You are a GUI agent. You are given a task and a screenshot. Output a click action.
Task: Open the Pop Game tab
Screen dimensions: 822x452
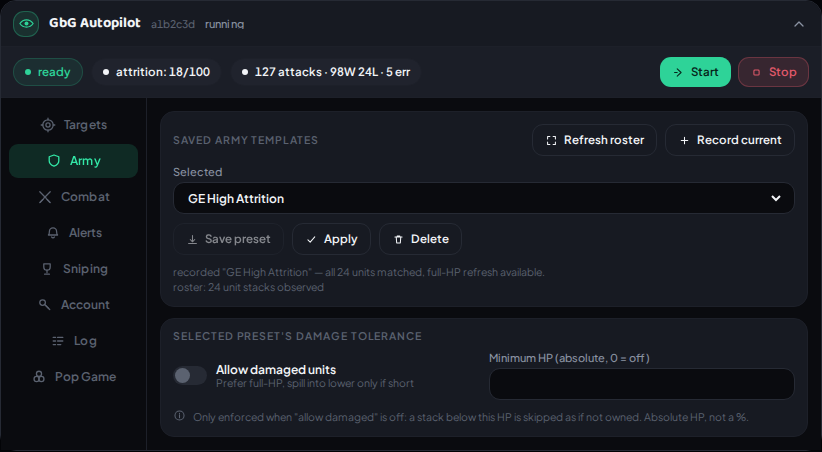coord(73,377)
